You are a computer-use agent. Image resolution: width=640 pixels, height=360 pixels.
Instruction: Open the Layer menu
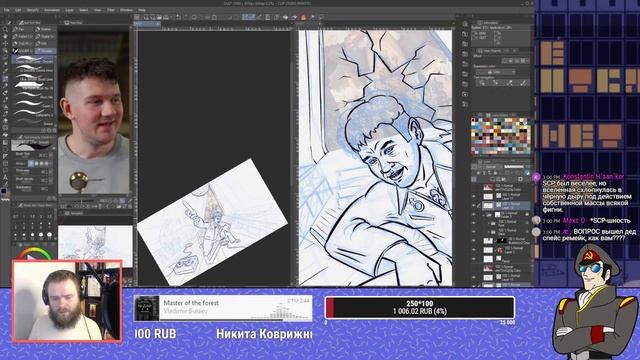(69, 10)
